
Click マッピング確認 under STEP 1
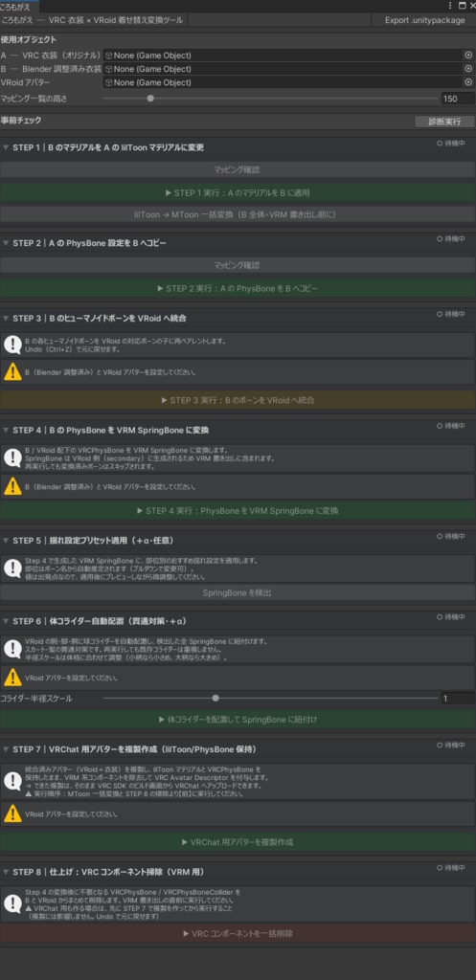pos(238,169)
